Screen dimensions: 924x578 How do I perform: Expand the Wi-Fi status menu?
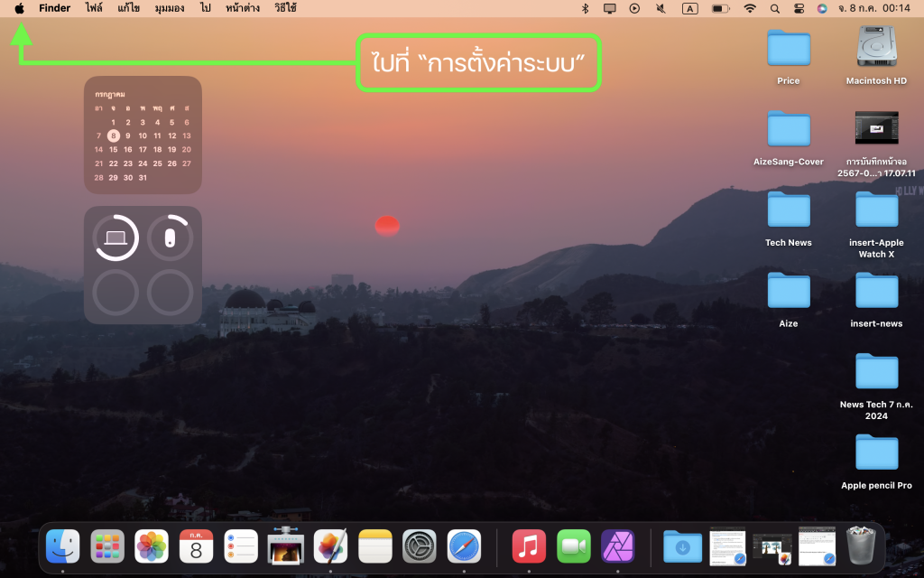point(749,8)
